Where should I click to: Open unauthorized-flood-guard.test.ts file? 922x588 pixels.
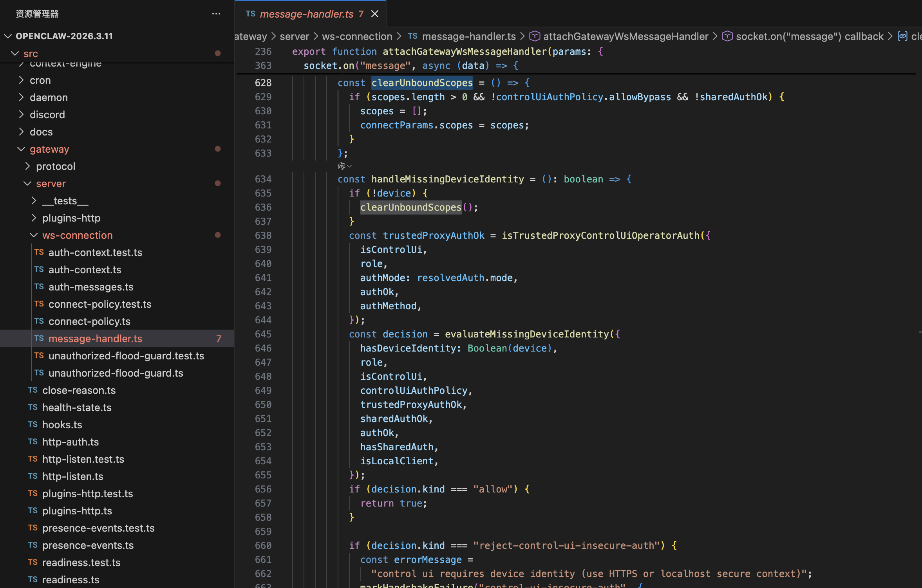click(126, 356)
